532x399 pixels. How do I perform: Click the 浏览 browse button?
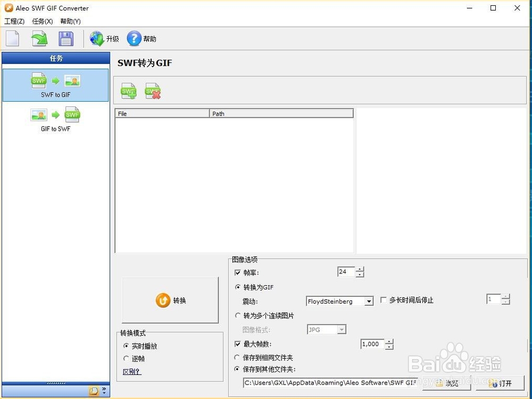point(446,384)
